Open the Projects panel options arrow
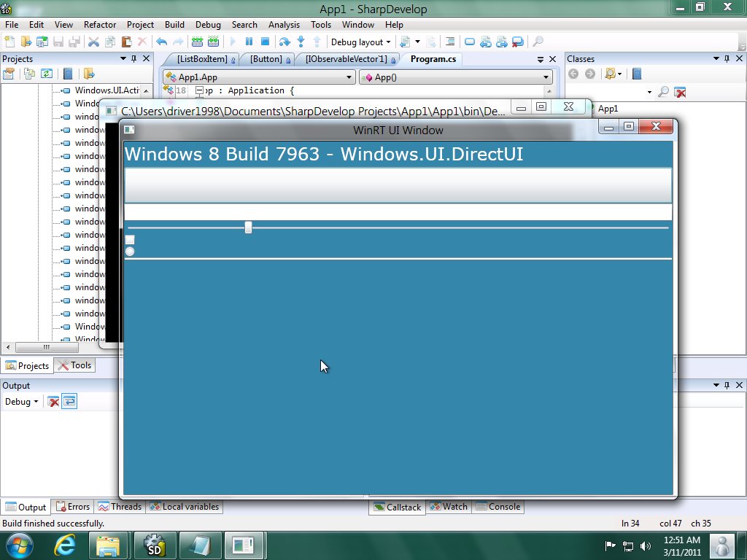The image size is (747, 560). tap(123, 58)
